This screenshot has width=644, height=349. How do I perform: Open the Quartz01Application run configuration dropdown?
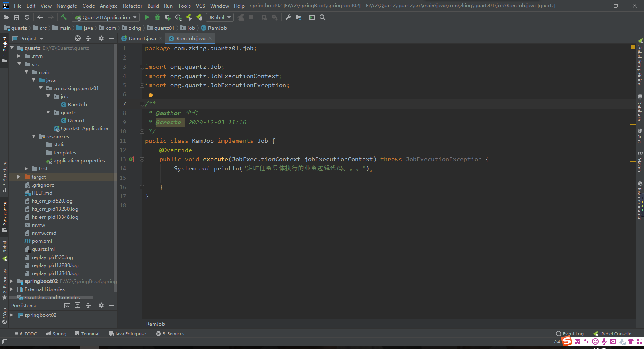[x=106, y=17]
